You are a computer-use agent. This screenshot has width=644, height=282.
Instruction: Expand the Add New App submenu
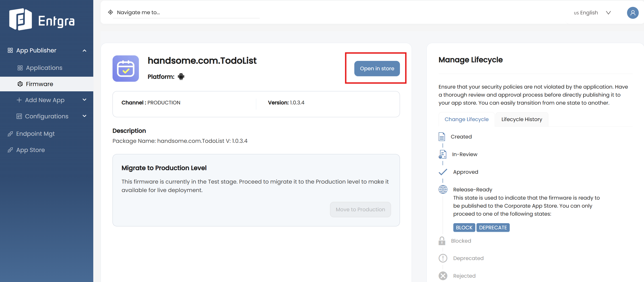click(85, 100)
